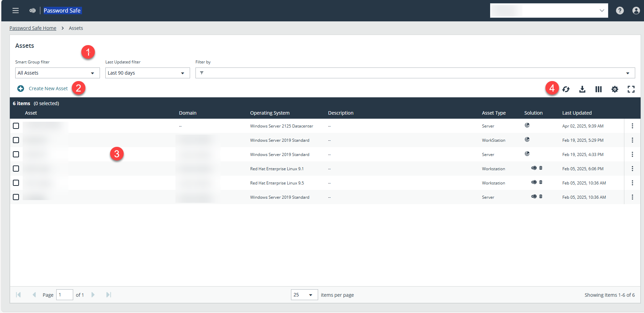
Task: Sort by Asset column header
Action: [x=31, y=113]
